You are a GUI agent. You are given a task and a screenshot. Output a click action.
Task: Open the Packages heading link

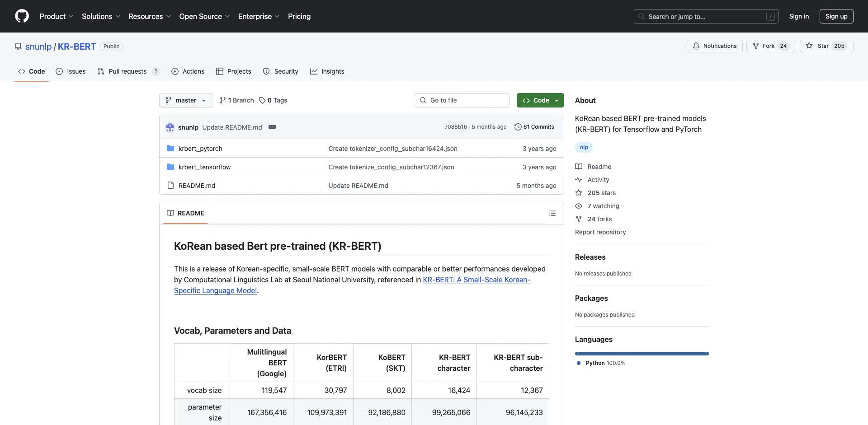pos(591,298)
